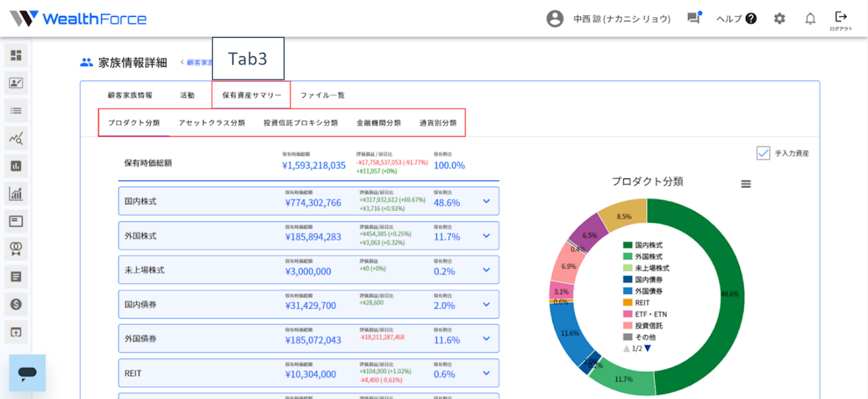Click the help question mark icon

(x=751, y=18)
